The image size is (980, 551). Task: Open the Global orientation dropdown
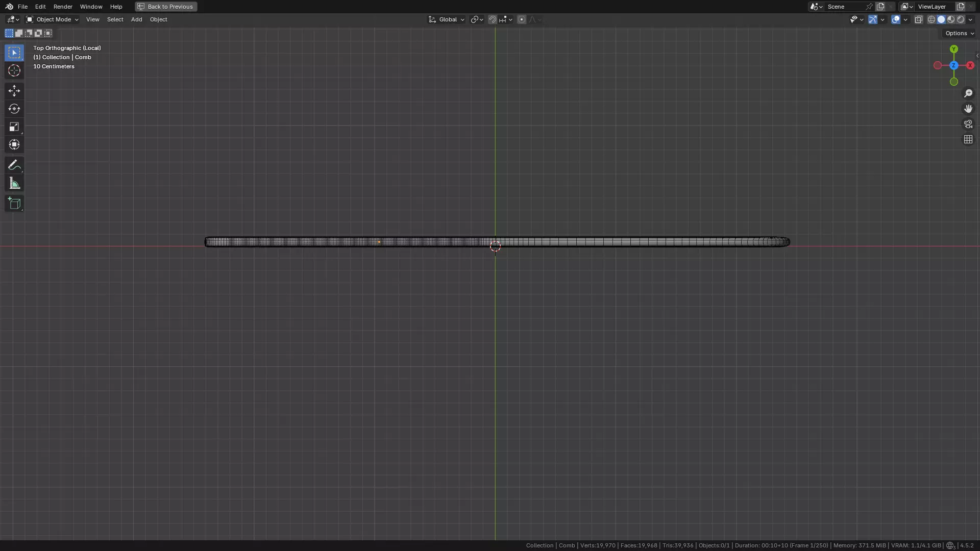pyautogui.click(x=447, y=19)
